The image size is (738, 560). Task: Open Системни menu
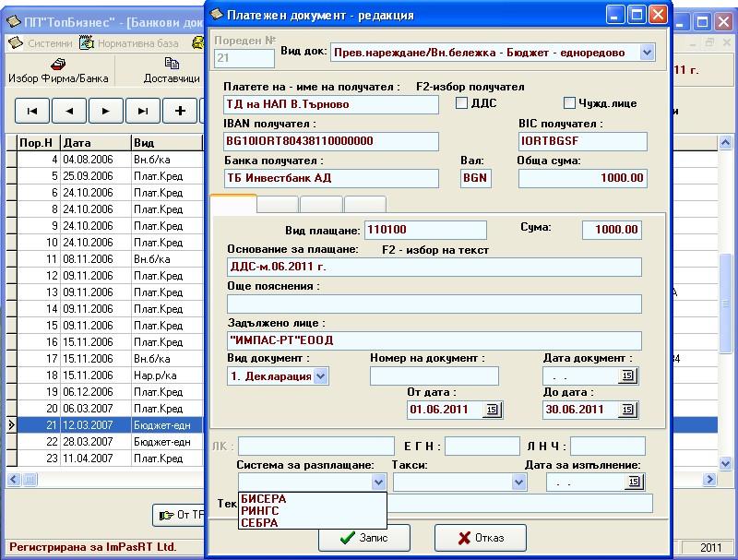click(x=50, y=43)
